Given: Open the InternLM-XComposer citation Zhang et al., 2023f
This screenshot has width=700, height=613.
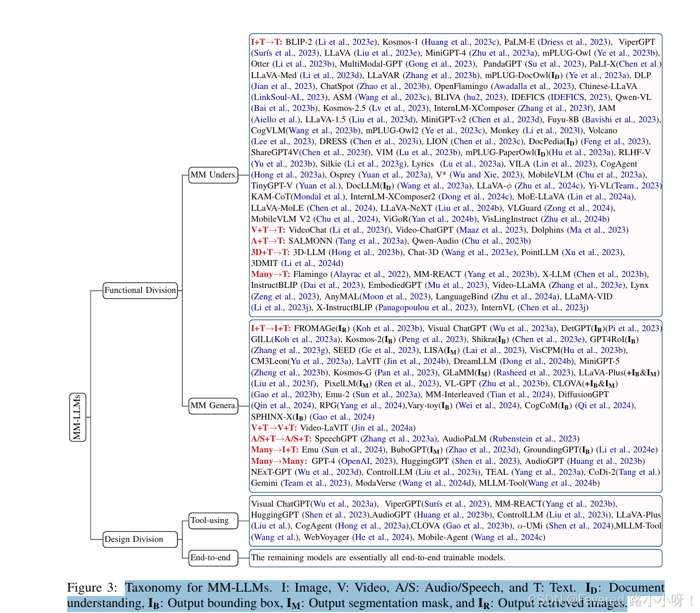Looking at the screenshot, I should pos(555,108).
